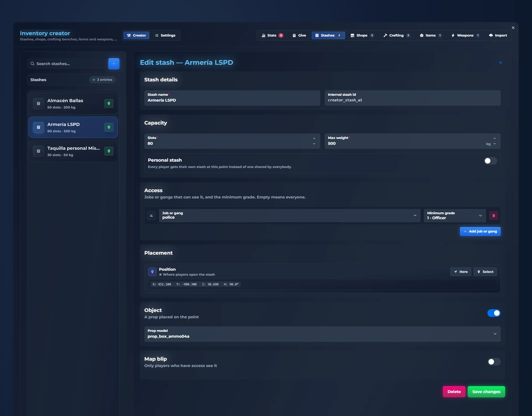Decrease Max weight with the down arrow
The width and height of the screenshot is (532, 416).
point(495,144)
